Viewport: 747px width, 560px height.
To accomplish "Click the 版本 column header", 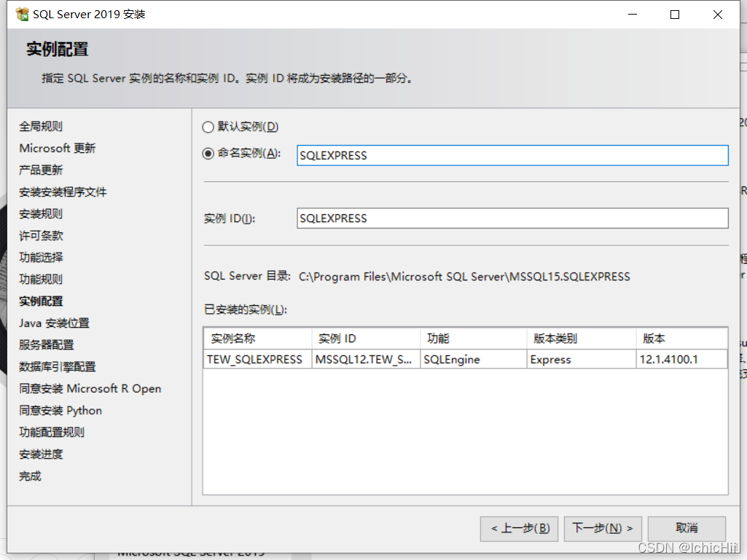I will click(x=681, y=339).
